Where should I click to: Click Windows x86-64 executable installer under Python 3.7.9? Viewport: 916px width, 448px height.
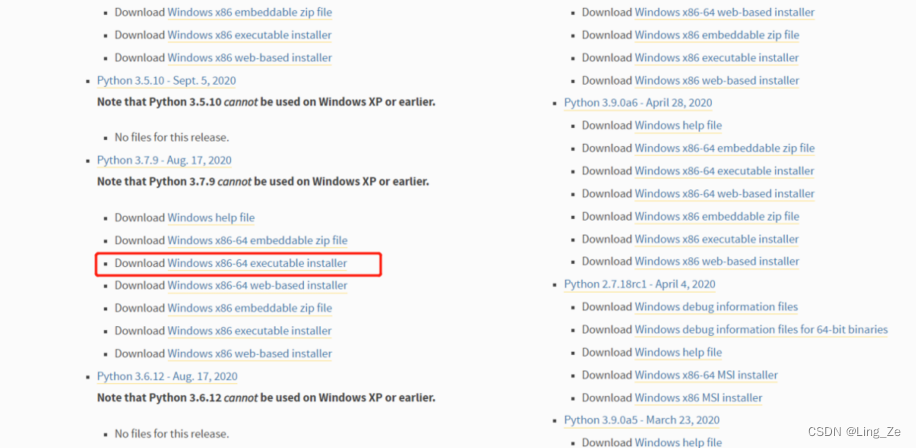[x=257, y=263]
